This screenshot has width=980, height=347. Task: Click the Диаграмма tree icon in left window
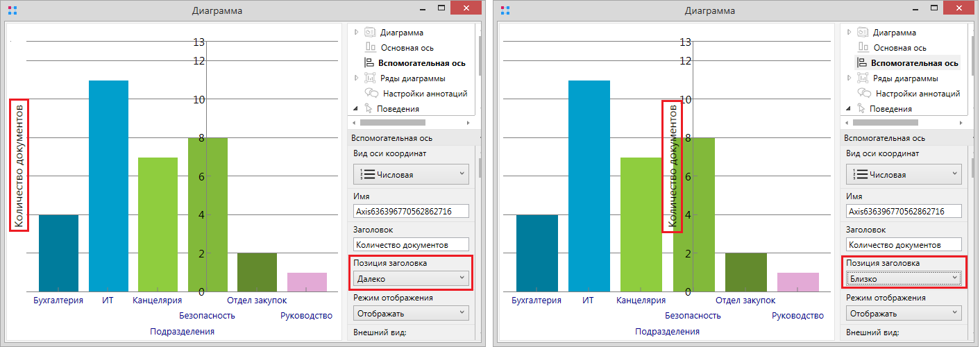click(369, 33)
